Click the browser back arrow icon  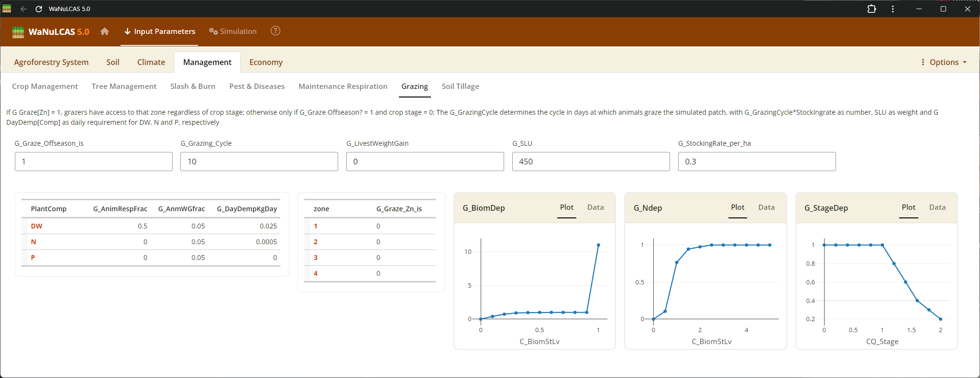point(23,9)
